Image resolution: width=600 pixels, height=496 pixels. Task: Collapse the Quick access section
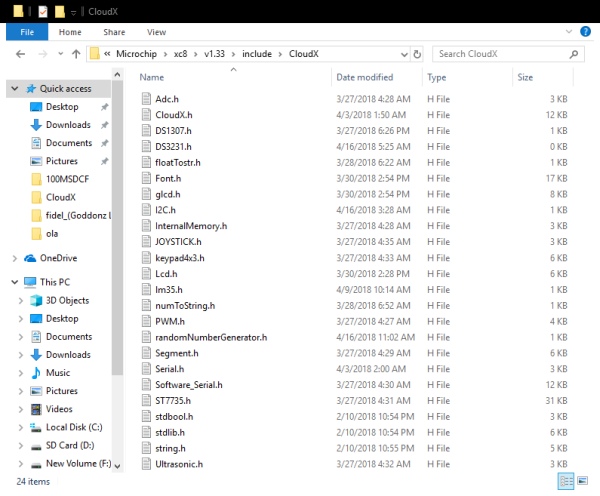click(x=15, y=89)
